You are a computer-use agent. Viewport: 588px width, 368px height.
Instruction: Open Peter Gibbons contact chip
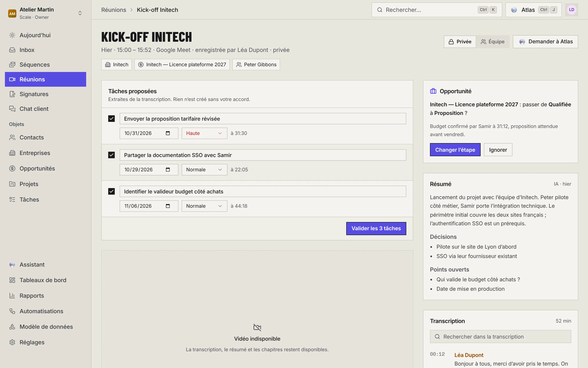[256, 64]
